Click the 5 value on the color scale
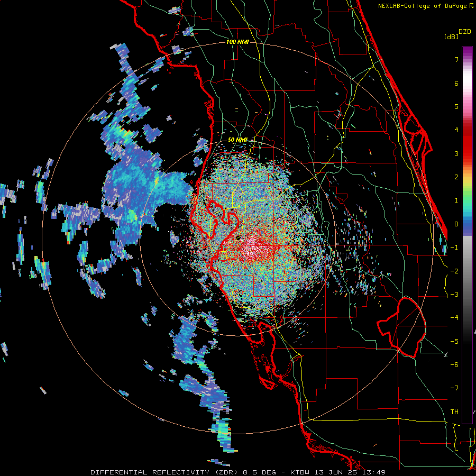Screen dimensions: 476x476 [456, 106]
